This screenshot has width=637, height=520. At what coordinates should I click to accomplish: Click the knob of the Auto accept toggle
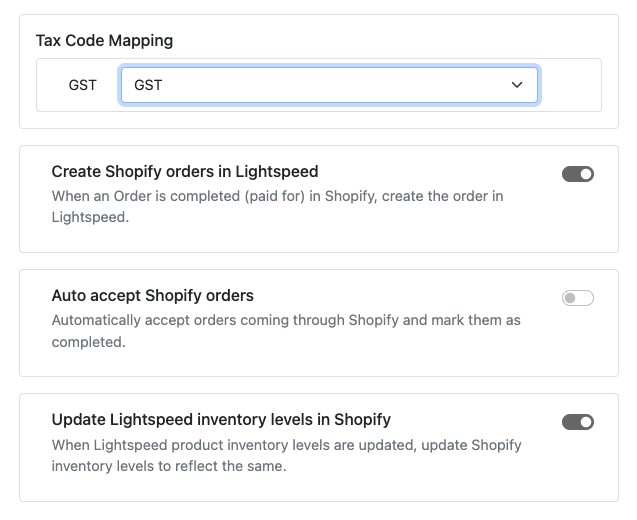pos(571,298)
